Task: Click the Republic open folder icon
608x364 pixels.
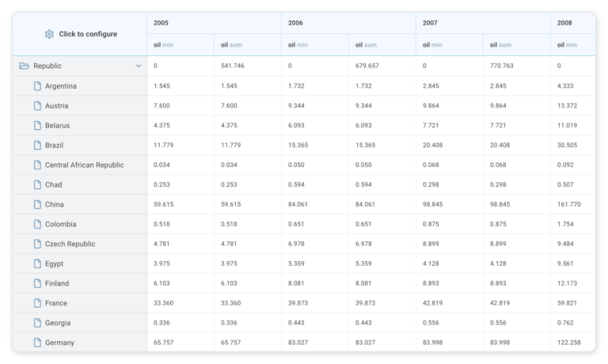Action: [24, 66]
